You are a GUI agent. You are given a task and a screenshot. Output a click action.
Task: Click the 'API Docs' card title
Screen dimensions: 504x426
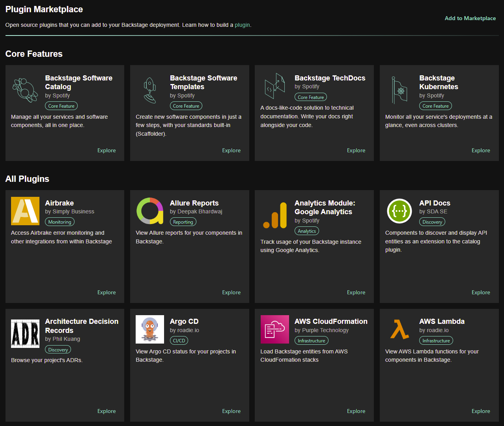click(435, 203)
